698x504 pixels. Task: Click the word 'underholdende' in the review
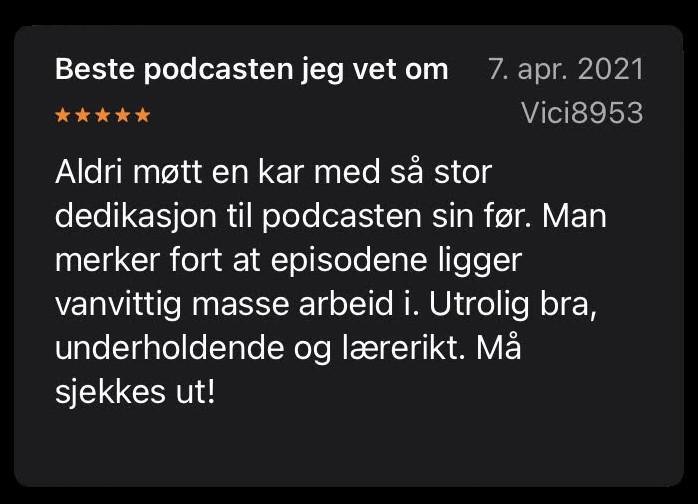point(169,348)
